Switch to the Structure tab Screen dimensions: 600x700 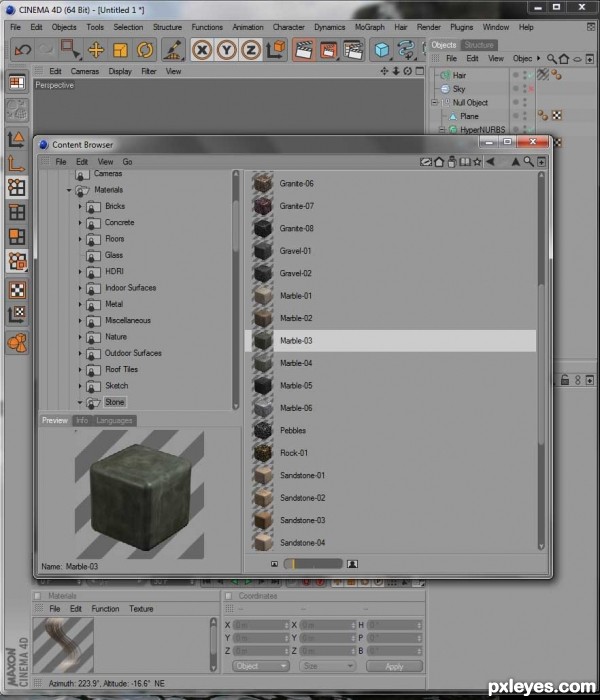[x=479, y=45]
